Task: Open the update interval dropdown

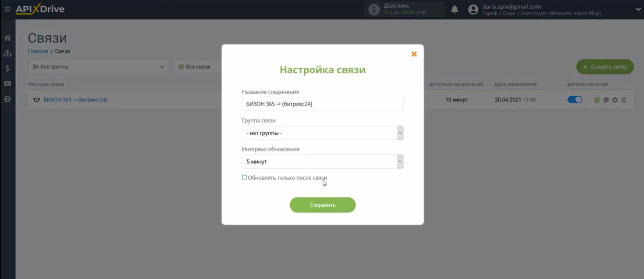Action: pos(322,162)
